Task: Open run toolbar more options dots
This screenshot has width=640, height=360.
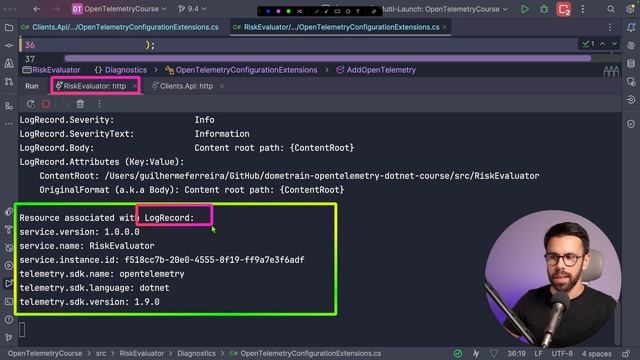Action: pos(99,104)
